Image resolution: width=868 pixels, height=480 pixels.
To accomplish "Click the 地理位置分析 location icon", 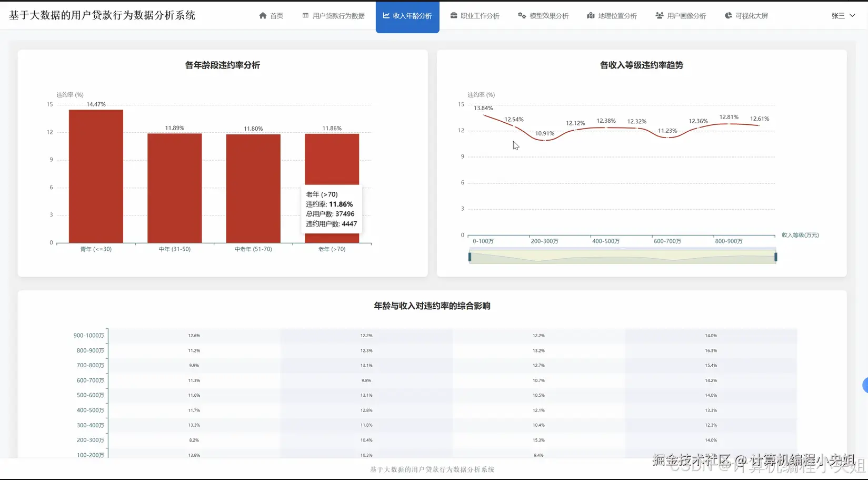I will pyautogui.click(x=591, y=15).
